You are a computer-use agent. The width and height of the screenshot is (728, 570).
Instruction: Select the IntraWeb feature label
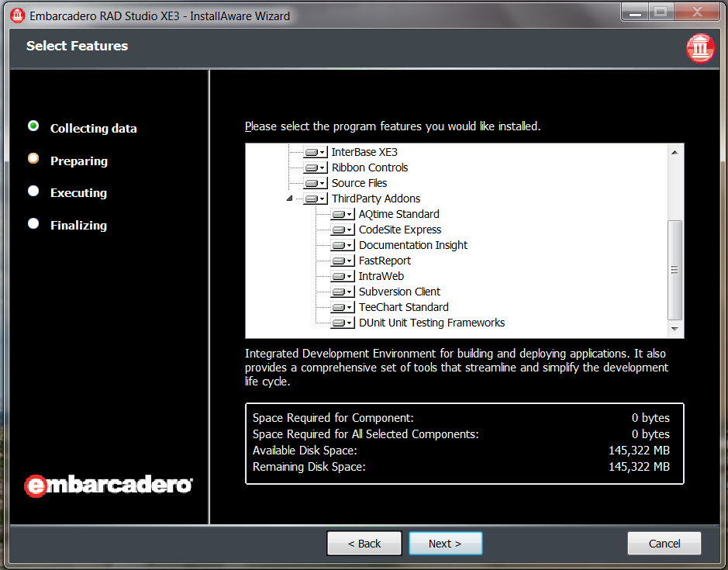click(x=381, y=276)
